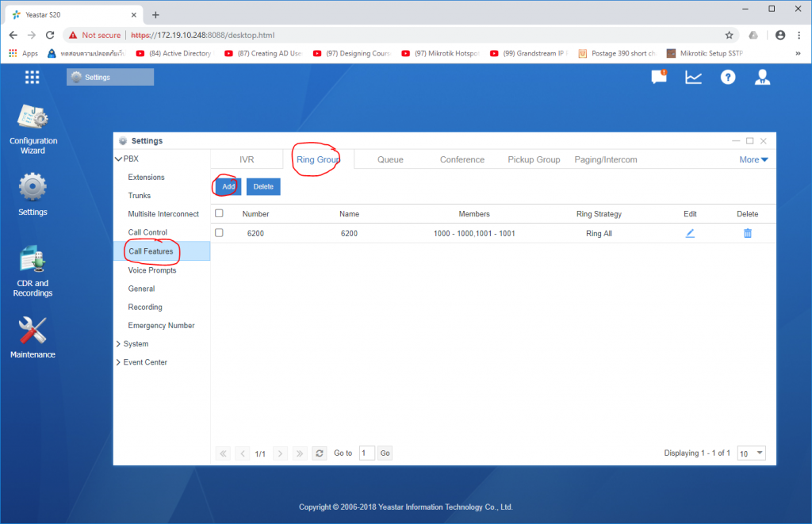The height and width of the screenshot is (524, 812).
Task: Switch to the Conference tab
Action: (x=462, y=159)
